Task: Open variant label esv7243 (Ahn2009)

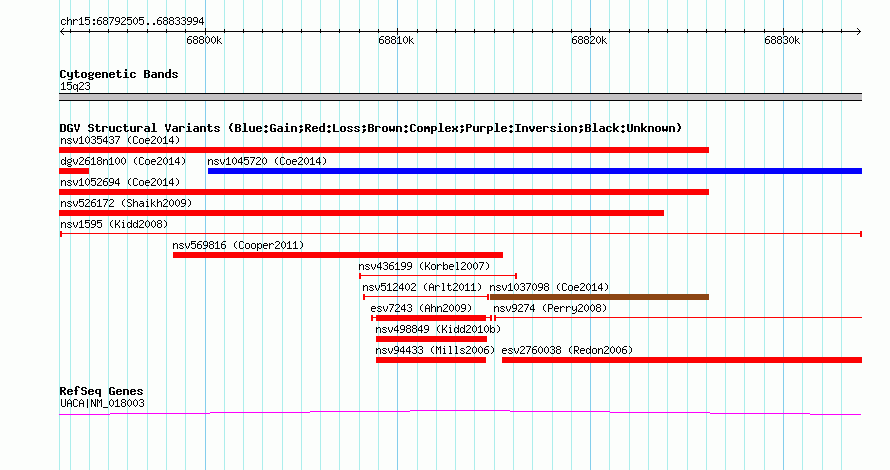Action: pos(421,308)
